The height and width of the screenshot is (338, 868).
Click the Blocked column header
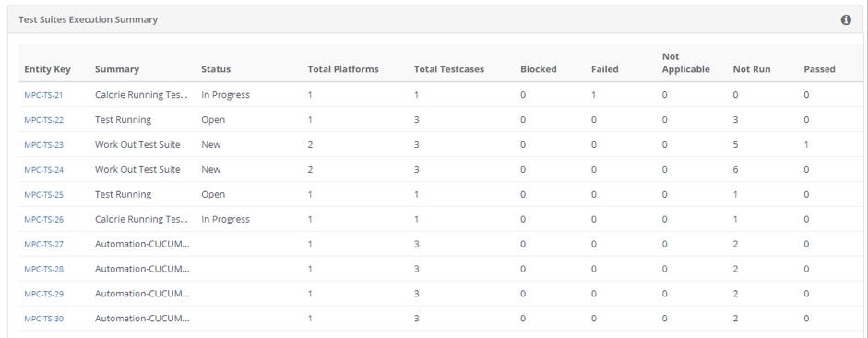(x=539, y=69)
